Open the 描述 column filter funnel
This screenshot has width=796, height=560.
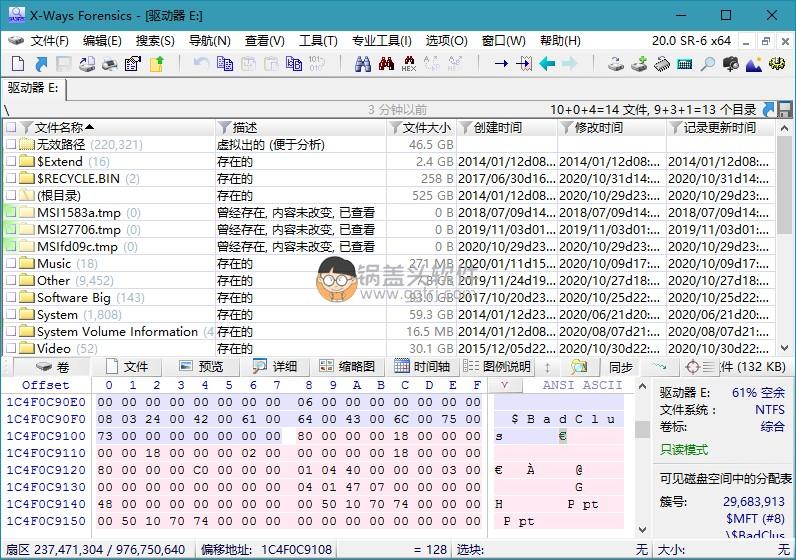(x=223, y=127)
